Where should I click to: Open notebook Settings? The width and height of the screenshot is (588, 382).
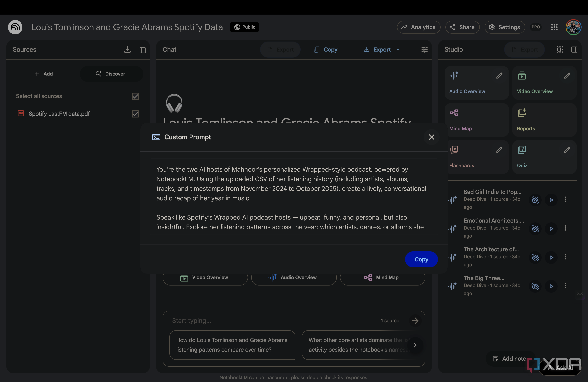click(x=504, y=27)
